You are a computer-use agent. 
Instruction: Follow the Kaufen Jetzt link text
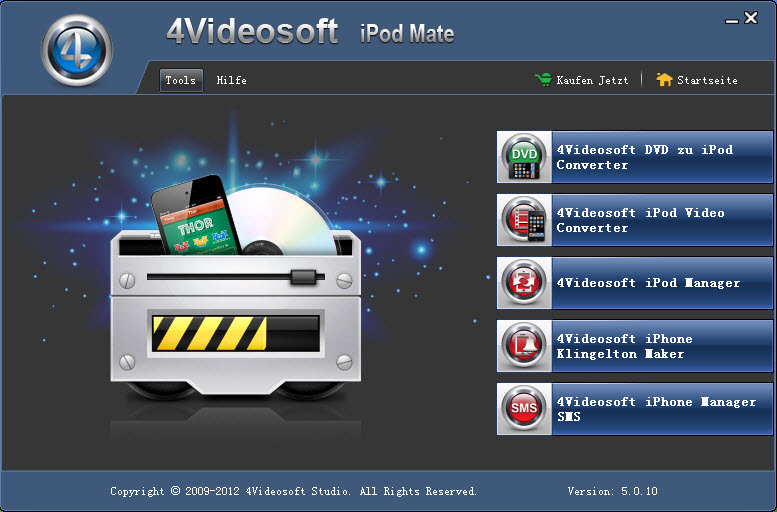pyautogui.click(x=592, y=80)
